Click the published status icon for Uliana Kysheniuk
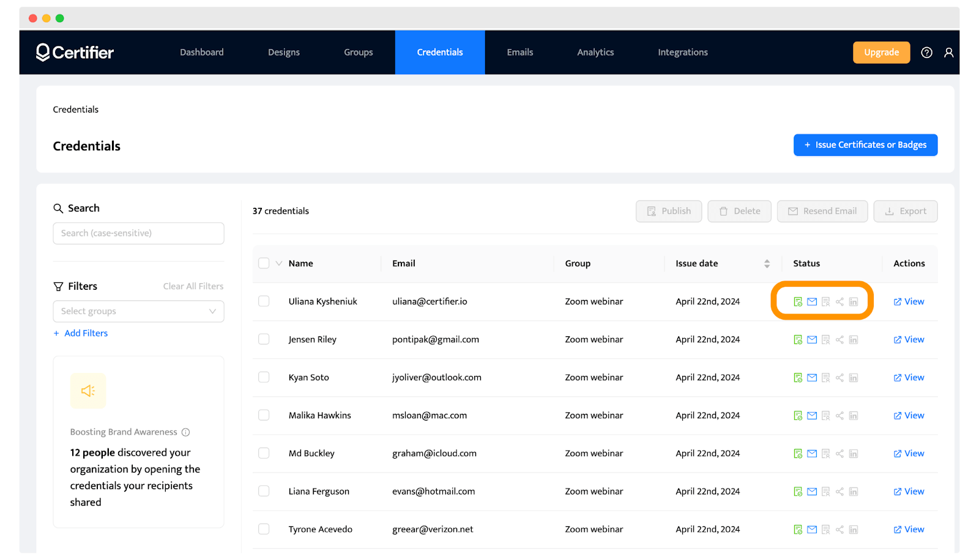Screen dimensions: 979x560 pos(798,301)
